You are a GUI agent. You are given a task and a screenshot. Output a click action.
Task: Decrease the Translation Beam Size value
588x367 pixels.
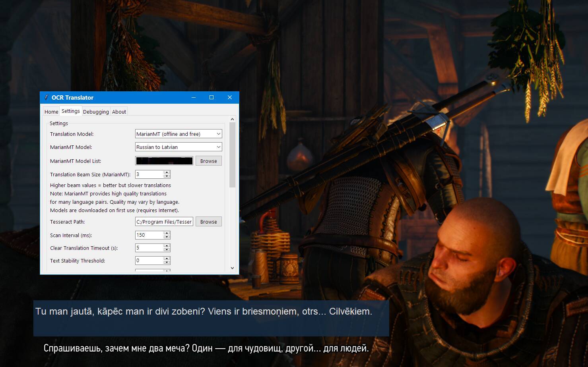(167, 176)
